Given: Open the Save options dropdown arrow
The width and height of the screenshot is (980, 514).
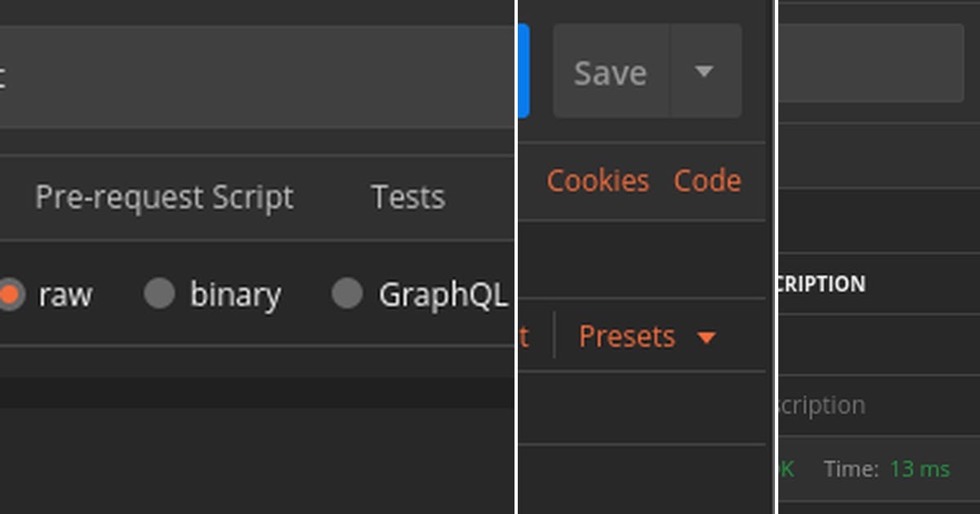Looking at the screenshot, I should (x=704, y=72).
